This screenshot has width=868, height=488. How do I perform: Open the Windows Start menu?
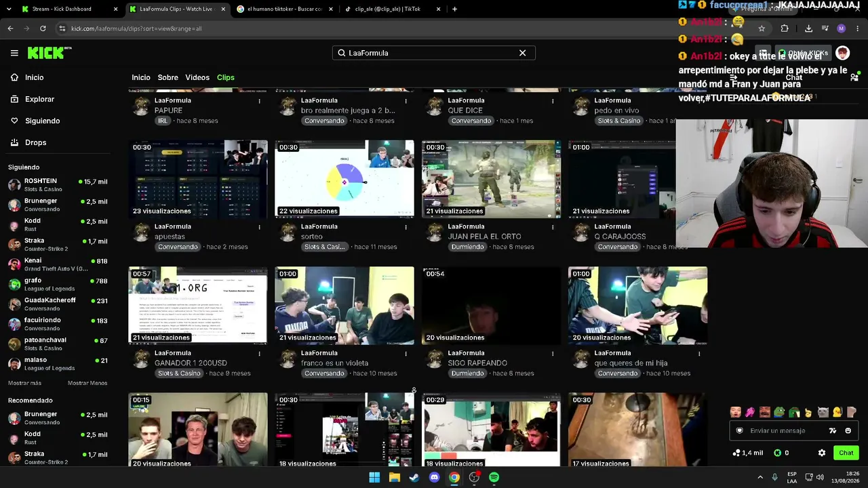tap(374, 477)
